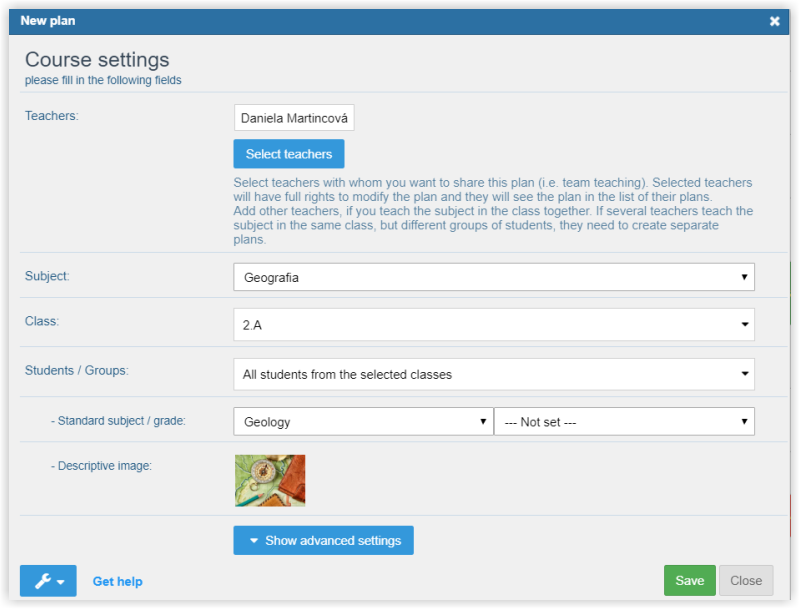Show advanced settings

click(323, 540)
